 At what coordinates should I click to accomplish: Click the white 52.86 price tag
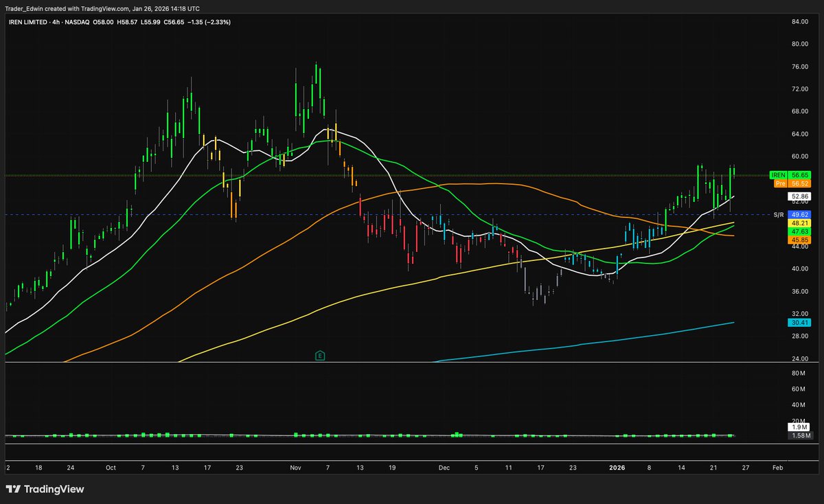(x=801, y=196)
